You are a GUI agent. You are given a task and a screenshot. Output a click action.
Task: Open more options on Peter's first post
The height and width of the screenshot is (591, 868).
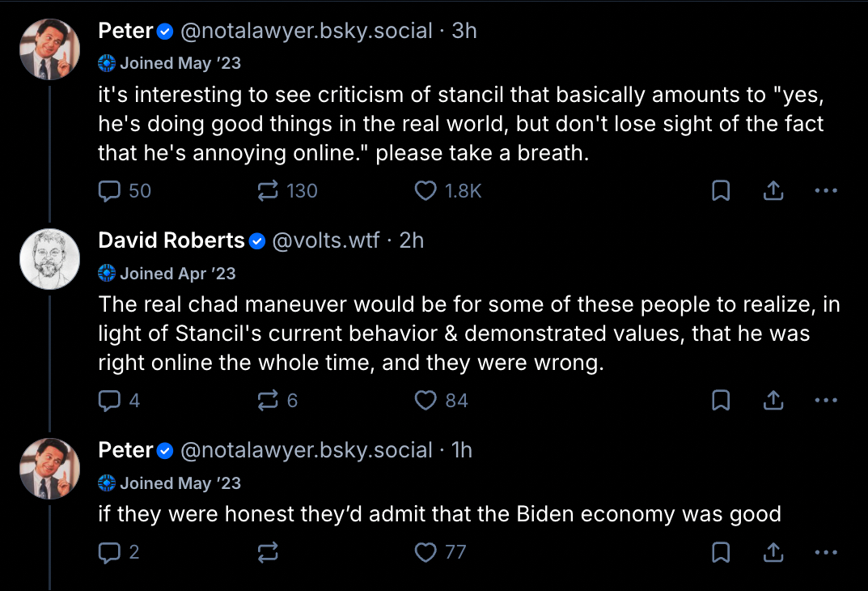click(825, 191)
